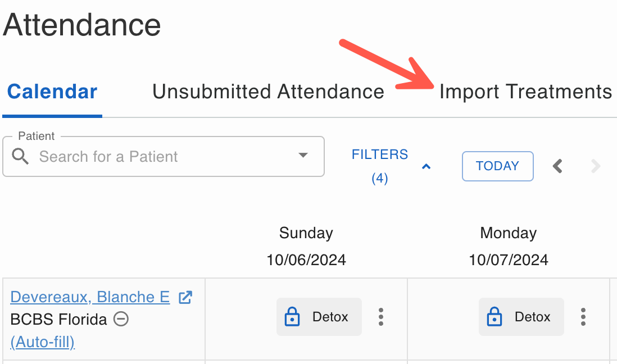This screenshot has width=617, height=364.
Task: Click the lock icon on Monday Detox entry
Action: click(x=494, y=316)
